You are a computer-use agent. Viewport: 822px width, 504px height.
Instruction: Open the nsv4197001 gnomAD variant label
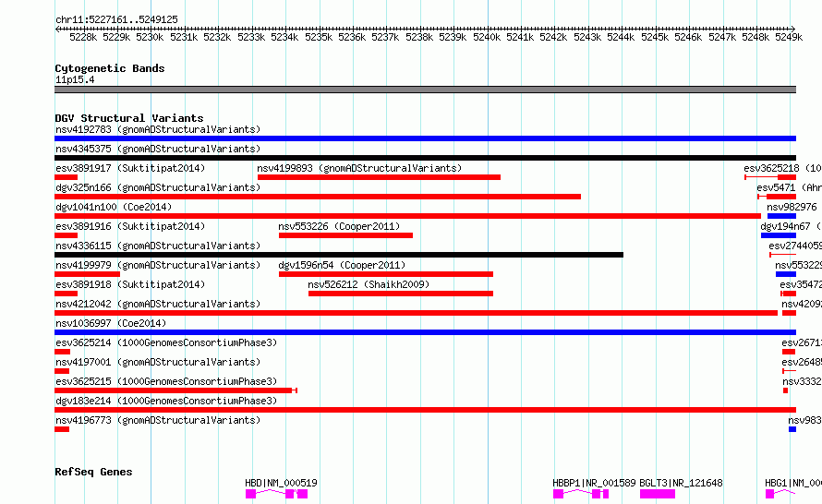tap(158, 362)
